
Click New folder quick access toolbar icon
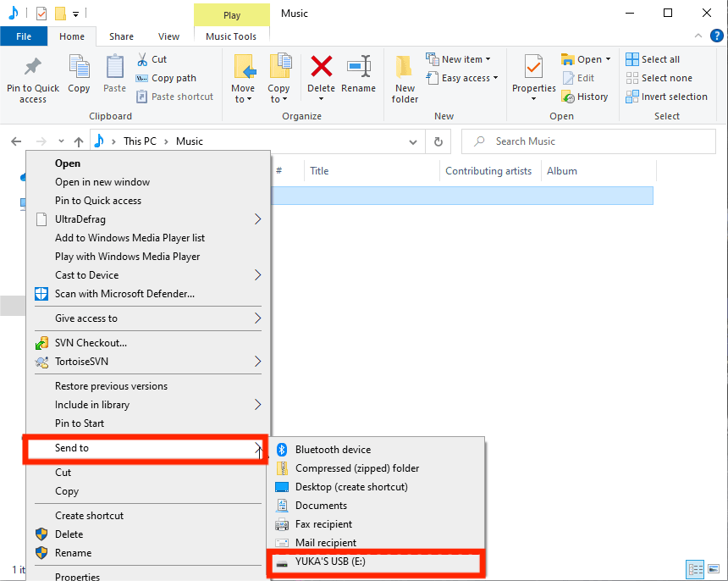pyautogui.click(x=60, y=14)
